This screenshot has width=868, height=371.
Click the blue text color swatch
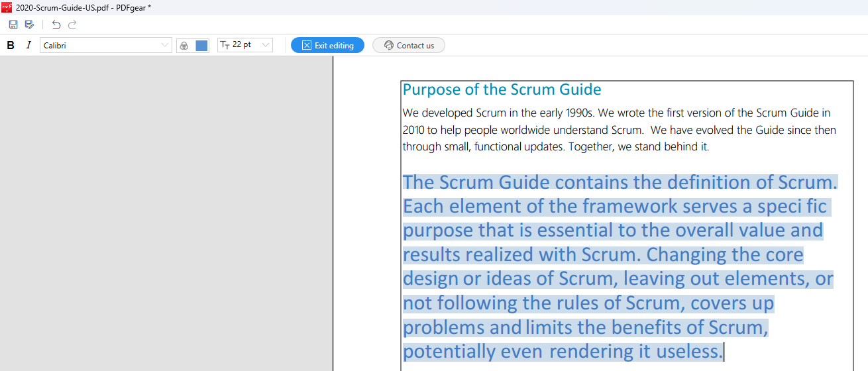click(201, 46)
